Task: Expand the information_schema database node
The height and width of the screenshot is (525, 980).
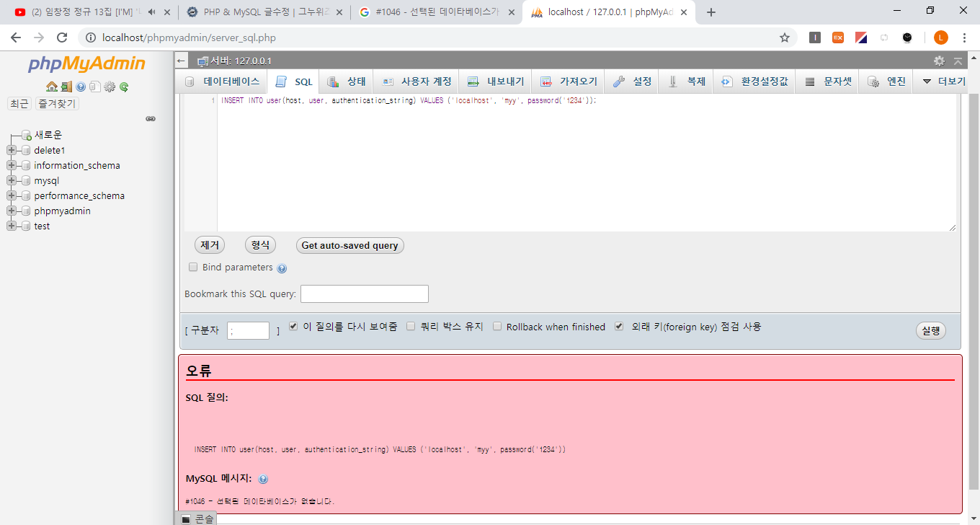Action: pyautogui.click(x=11, y=165)
